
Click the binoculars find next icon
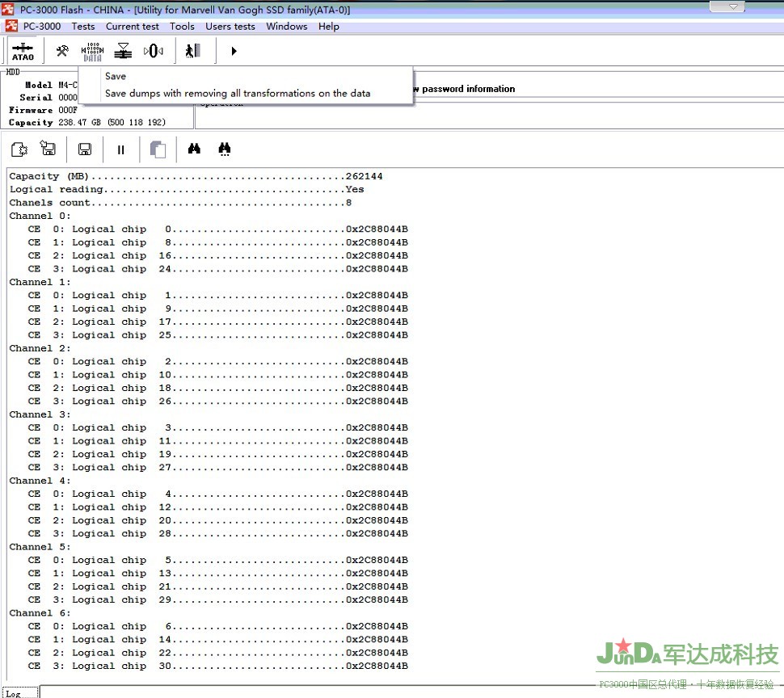225,149
